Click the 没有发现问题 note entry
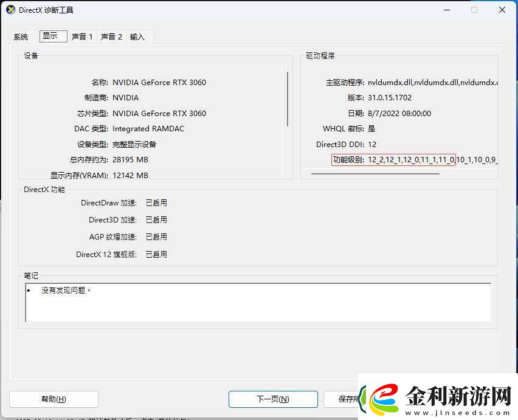The image size is (518, 420). (x=64, y=291)
